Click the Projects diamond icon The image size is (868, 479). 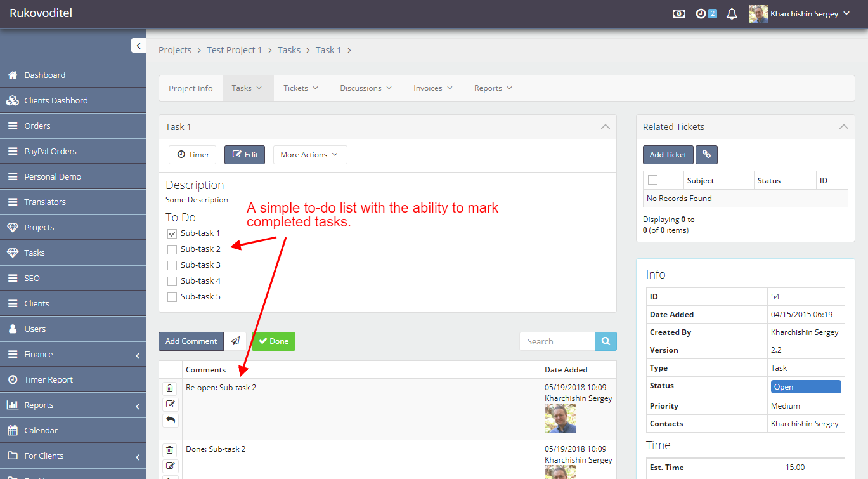pos(12,227)
